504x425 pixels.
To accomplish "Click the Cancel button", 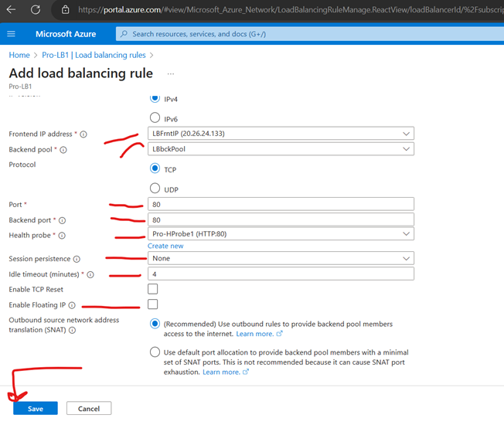I will coord(89,408).
